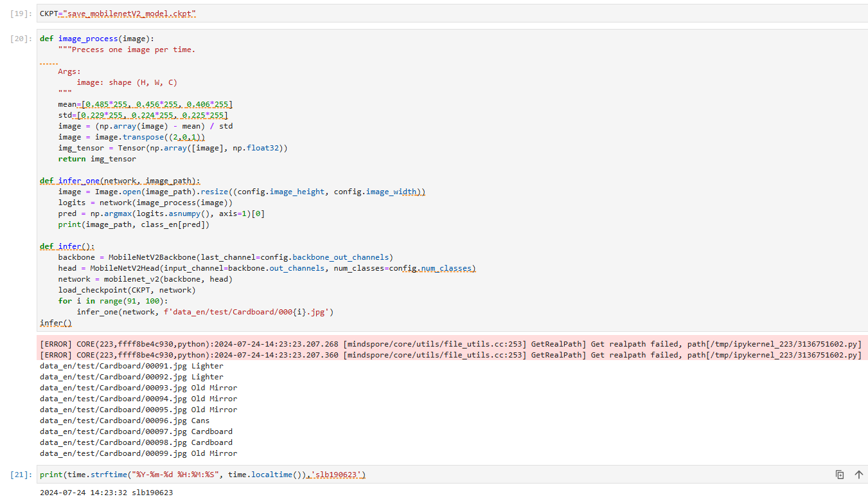Image resolution: width=868 pixels, height=499 pixels.
Task: Click output '00097.jpg Cardboard'
Action: pyautogui.click(x=136, y=431)
